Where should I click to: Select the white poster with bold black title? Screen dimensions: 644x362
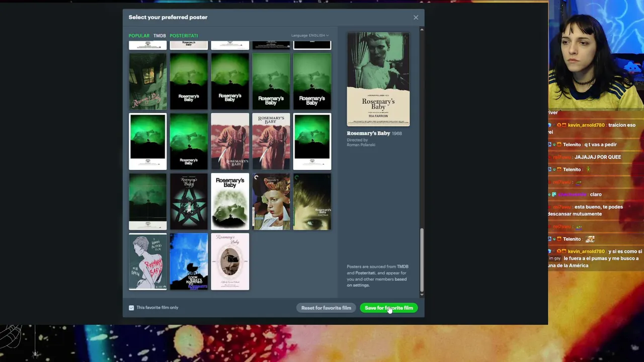pos(230,202)
